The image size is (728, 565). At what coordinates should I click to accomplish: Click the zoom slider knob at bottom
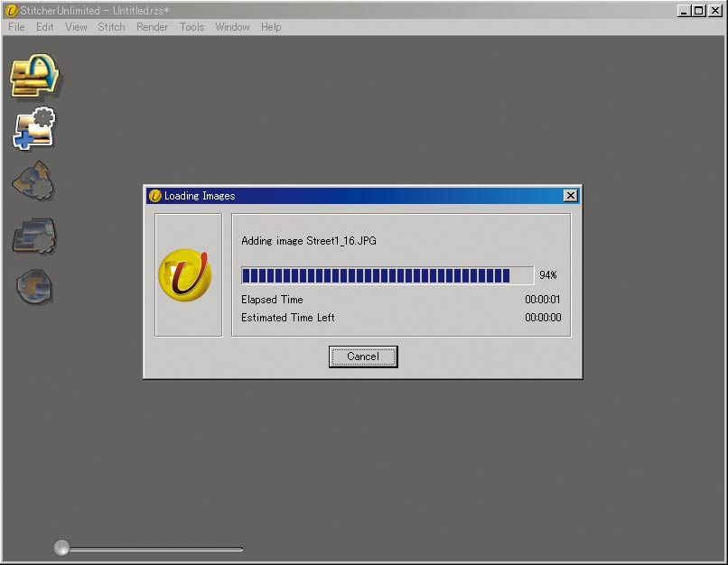(61, 547)
